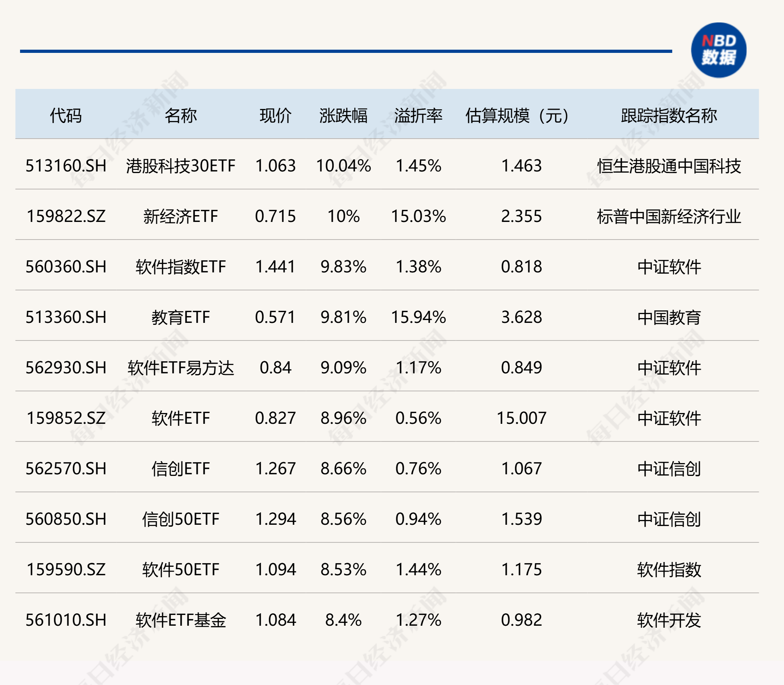Click the 现价 column header
This screenshot has width=784, height=685.
[275, 116]
